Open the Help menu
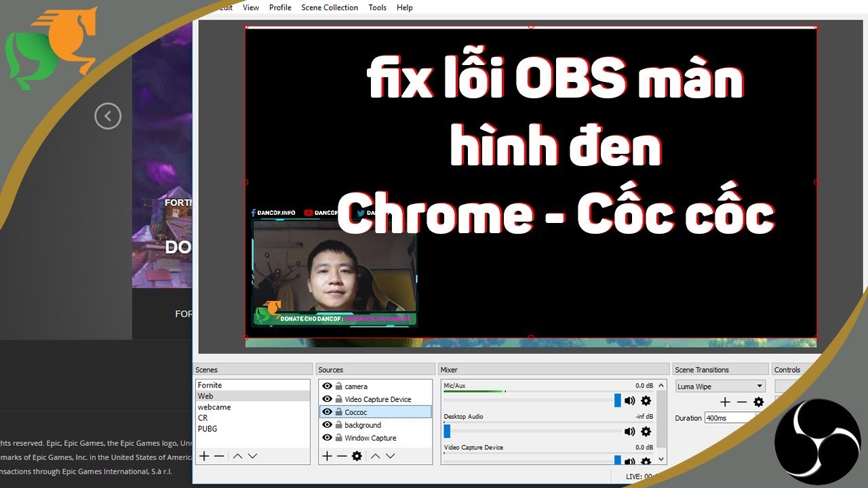Viewport: 868px width, 488px height. click(x=405, y=7)
